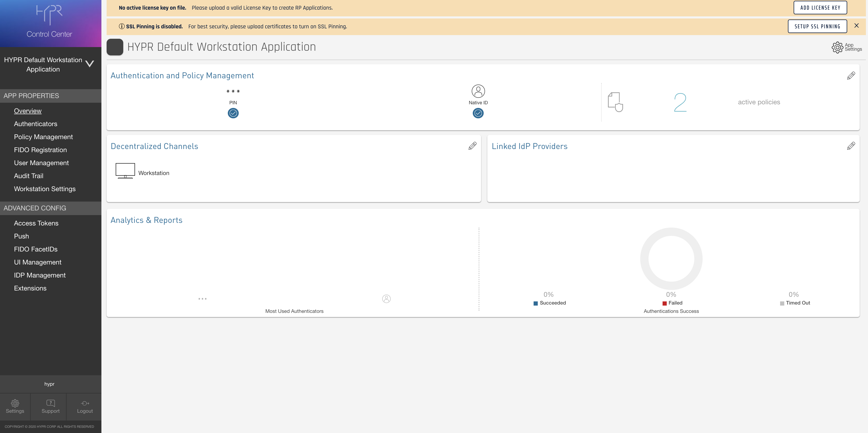Click the App Settings gear icon
Viewport: 868px width, 433px height.
[837, 47]
